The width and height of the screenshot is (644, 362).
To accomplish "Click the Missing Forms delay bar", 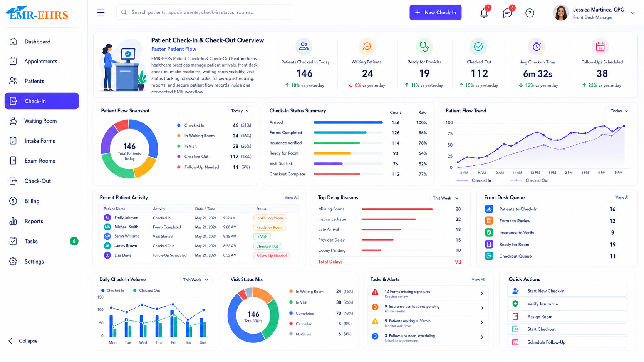I will [x=397, y=209].
